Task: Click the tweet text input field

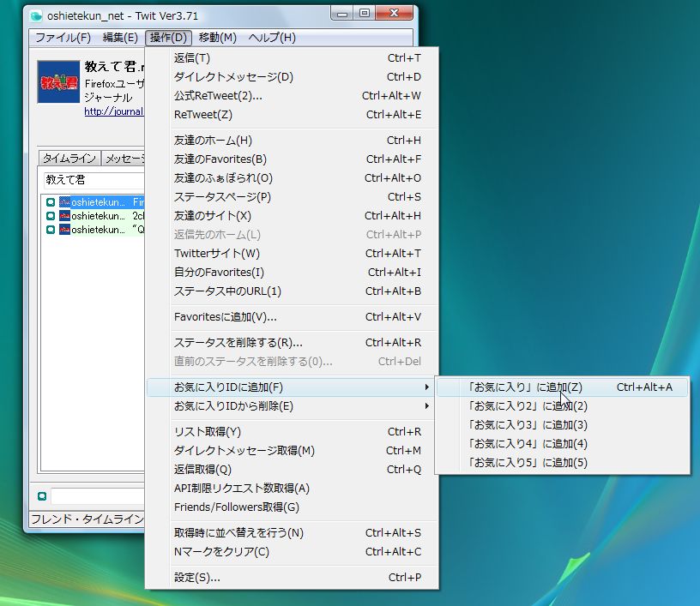Action: [98, 496]
